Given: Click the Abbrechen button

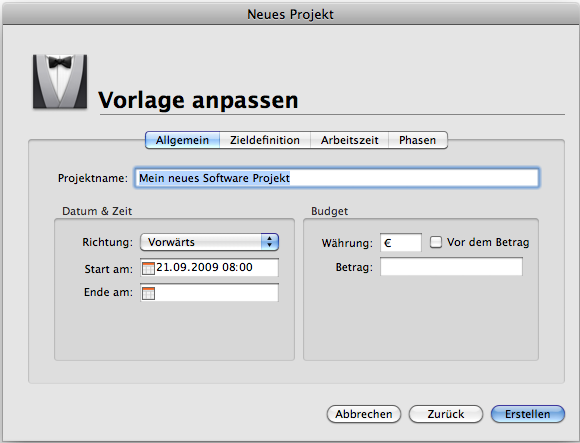Looking at the screenshot, I should click(364, 414).
